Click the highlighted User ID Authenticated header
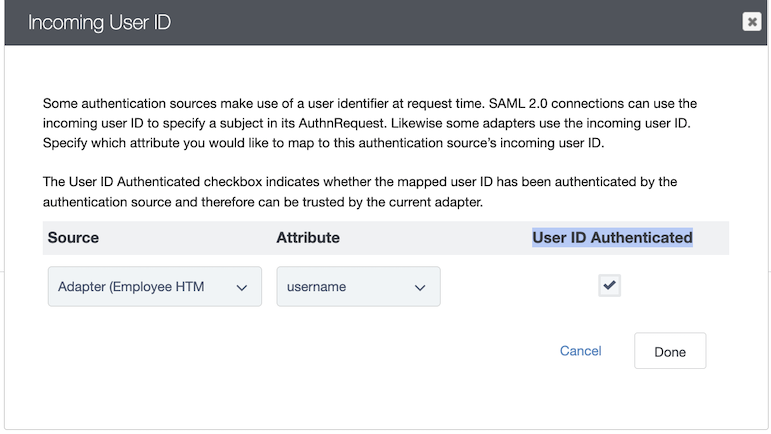This screenshot has height=434, width=771. coord(612,238)
